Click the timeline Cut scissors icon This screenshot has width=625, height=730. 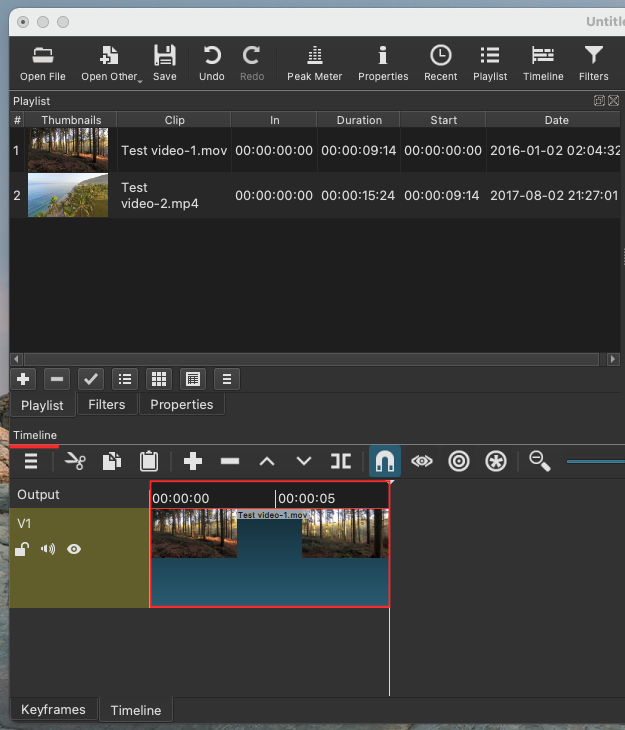[75, 461]
